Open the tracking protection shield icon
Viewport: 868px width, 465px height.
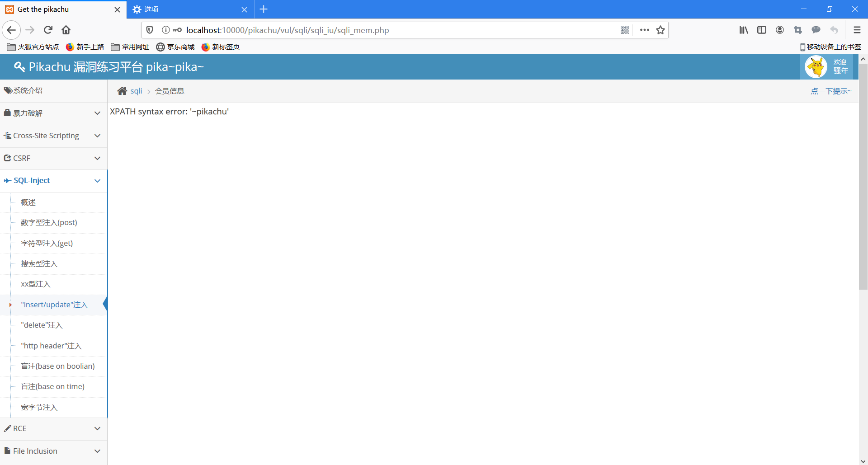[150, 30]
